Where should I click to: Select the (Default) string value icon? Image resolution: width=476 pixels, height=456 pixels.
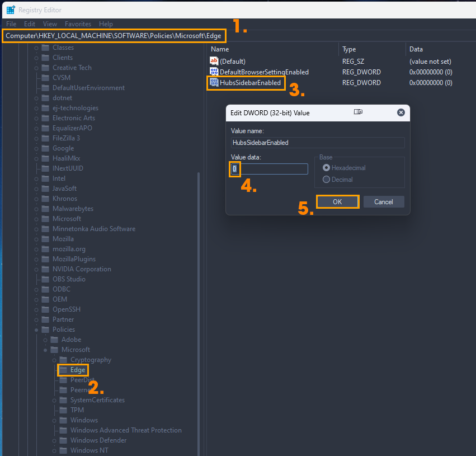pyautogui.click(x=214, y=61)
